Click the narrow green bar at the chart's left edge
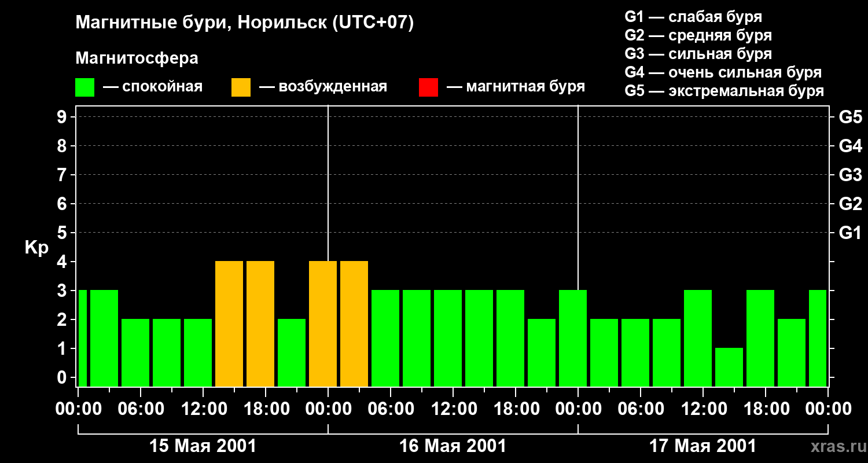Viewport: 868px width, 463px height. [x=82, y=338]
